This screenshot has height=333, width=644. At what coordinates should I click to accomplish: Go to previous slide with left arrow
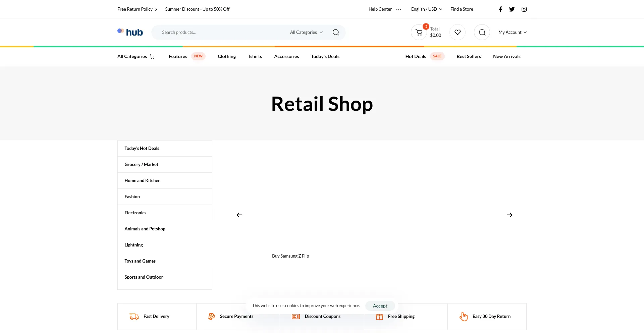coord(239,215)
